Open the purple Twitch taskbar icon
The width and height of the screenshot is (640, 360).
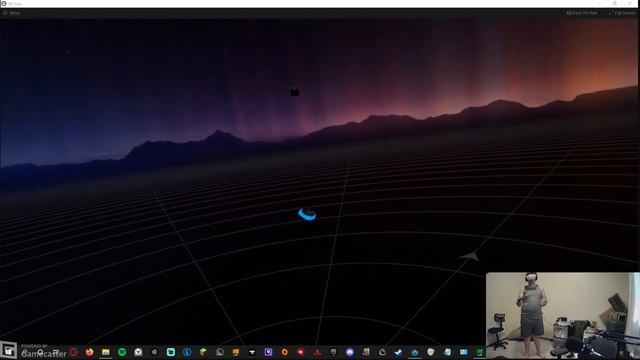(268, 352)
